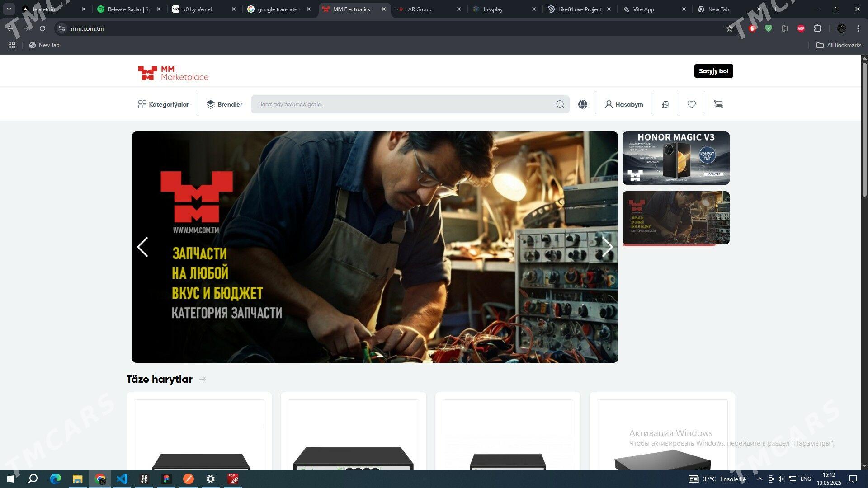Click the MM Marketplace logo
Viewport: 868px width, 488px height.
(x=173, y=73)
